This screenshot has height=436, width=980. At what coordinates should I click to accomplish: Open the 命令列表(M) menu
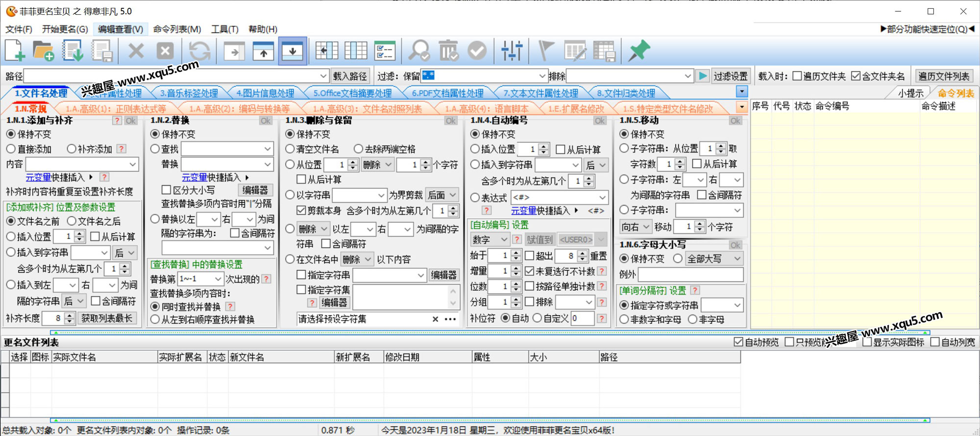[x=177, y=29]
